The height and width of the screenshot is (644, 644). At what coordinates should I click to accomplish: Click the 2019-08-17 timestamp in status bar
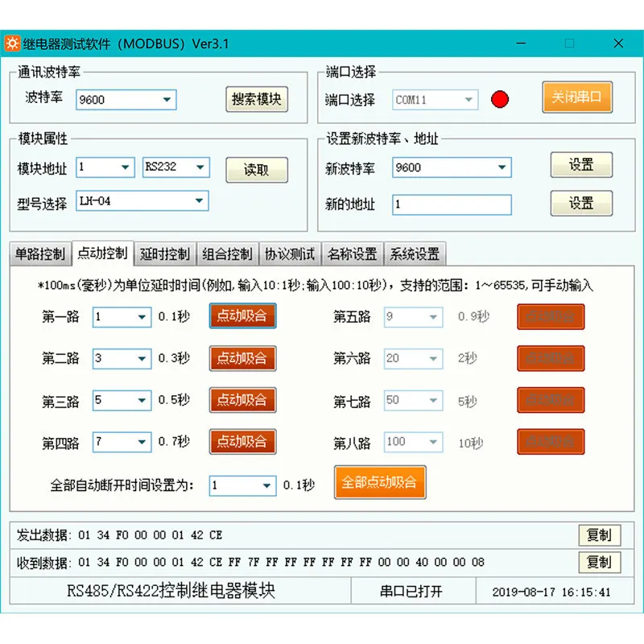click(x=551, y=592)
